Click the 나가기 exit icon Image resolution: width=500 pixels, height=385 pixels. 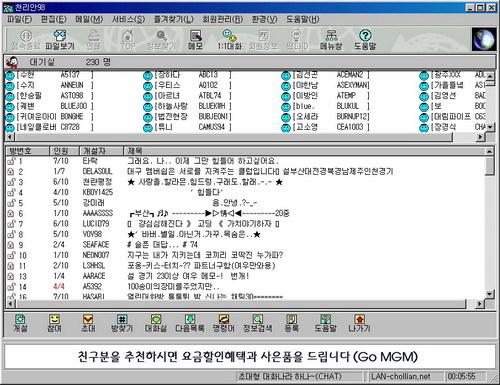point(359,323)
